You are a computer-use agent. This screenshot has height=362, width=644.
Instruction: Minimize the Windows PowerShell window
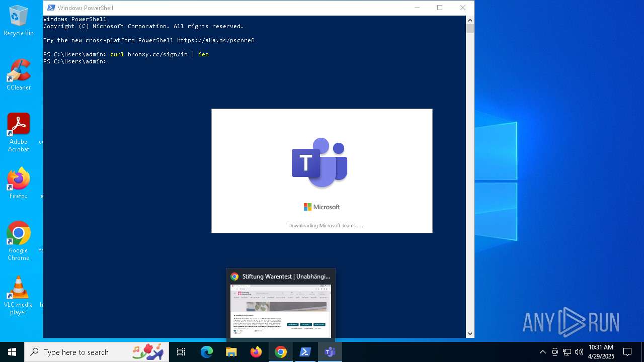tap(417, 8)
